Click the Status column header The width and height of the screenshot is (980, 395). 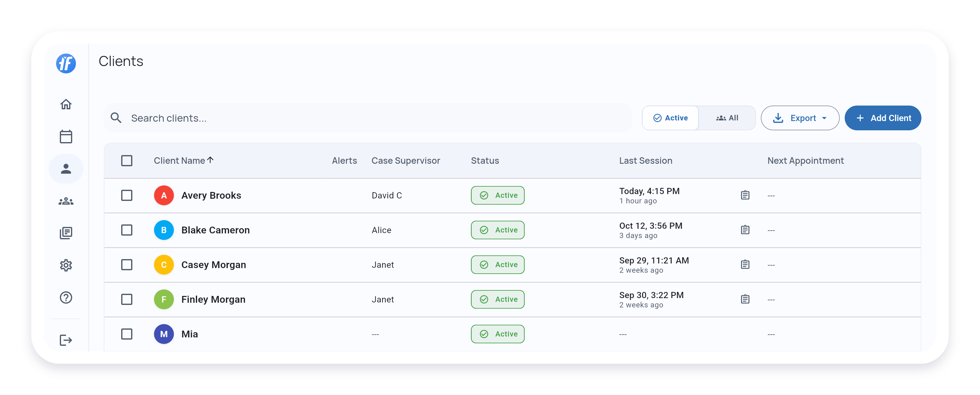point(485,161)
